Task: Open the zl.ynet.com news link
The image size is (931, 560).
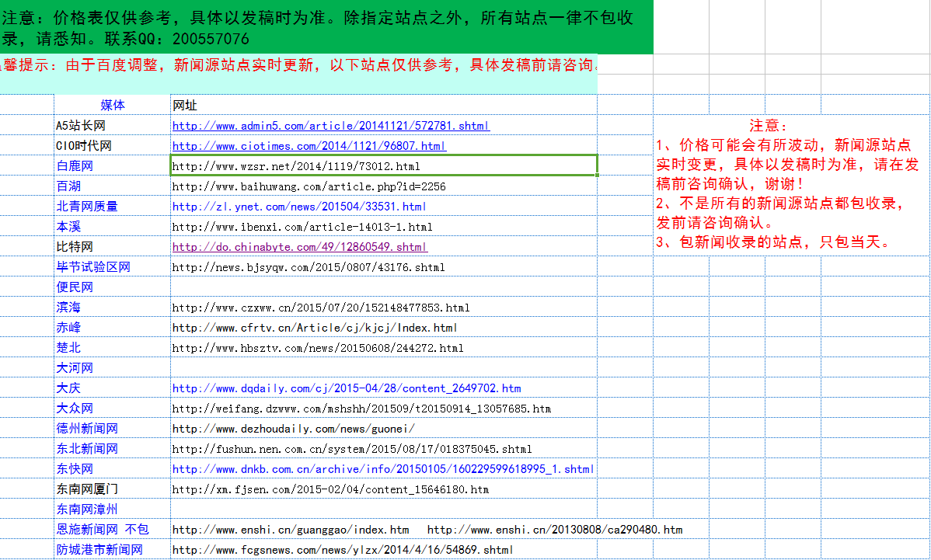Action: click(x=299, y=207)
